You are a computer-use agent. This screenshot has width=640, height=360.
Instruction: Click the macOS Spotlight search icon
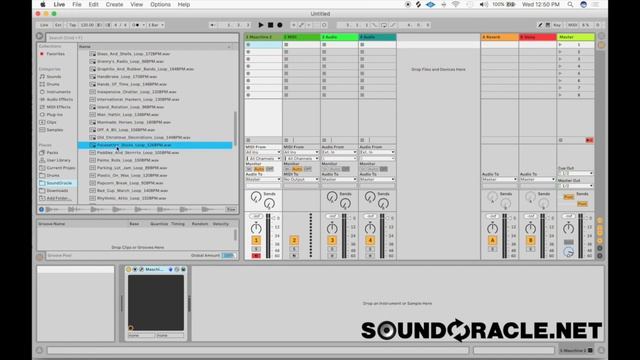point(570,4)
